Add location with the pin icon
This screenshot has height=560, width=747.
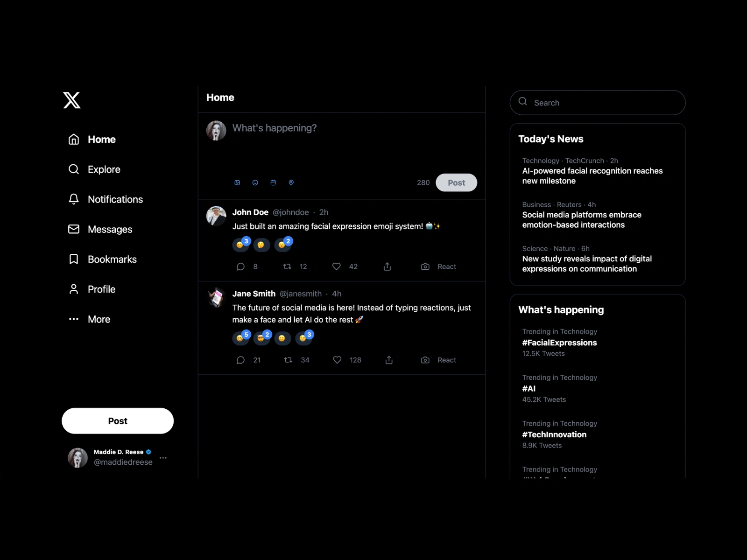pyautogui.click(x=291, y=182)
